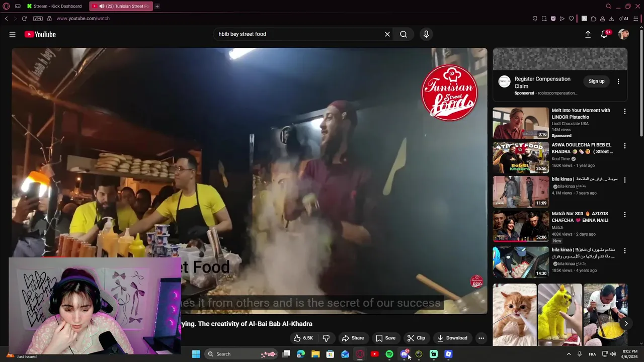Save video to a playlist
This screenshot has height=362, width=644.
[386, 338]
